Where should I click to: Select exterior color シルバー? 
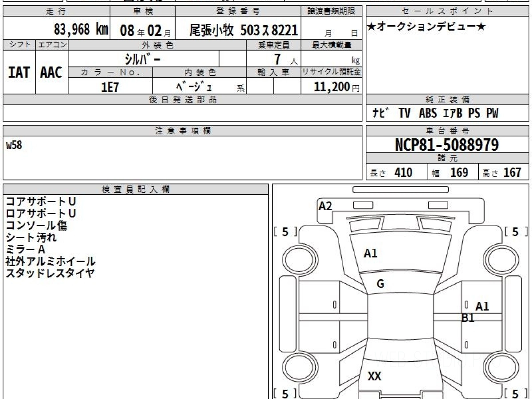click(142, 59)
